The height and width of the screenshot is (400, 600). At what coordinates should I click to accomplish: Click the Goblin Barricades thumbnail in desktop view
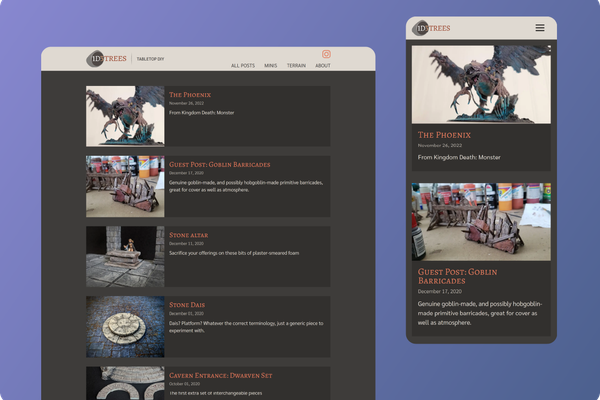[125, 186]
